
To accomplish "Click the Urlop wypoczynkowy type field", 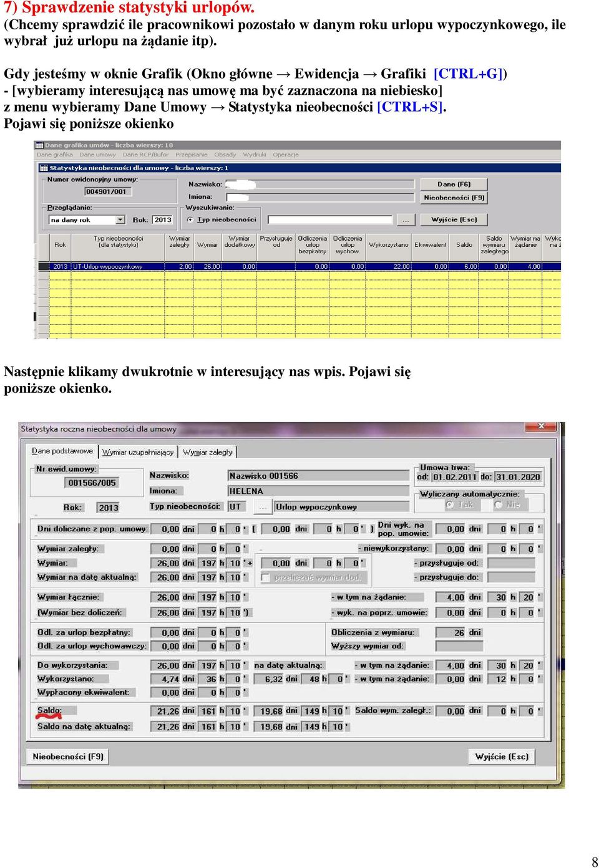I will pos(341,507).
